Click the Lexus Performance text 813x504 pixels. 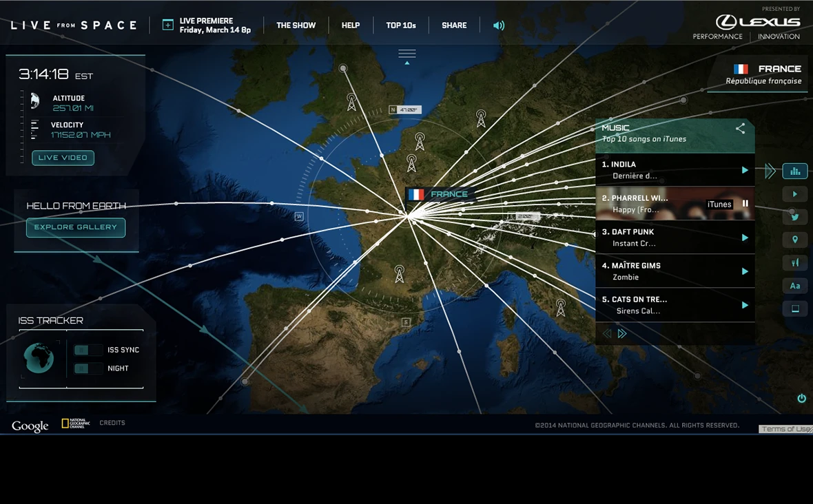click(x=718, y=36)
